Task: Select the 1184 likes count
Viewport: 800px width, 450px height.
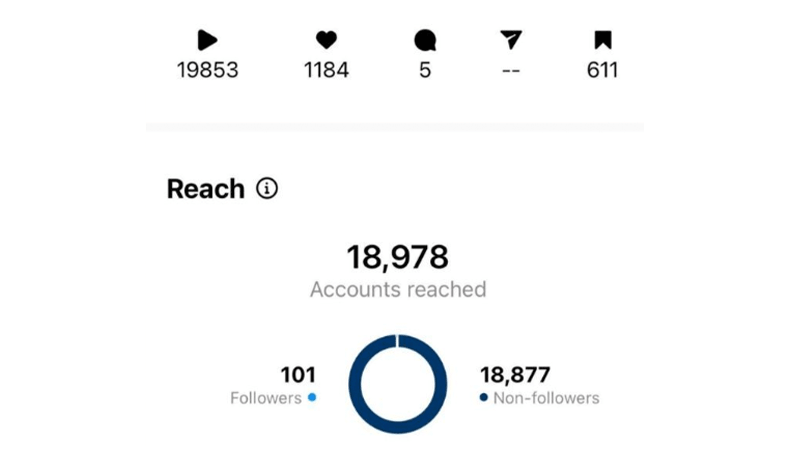Action: (326, 70)
